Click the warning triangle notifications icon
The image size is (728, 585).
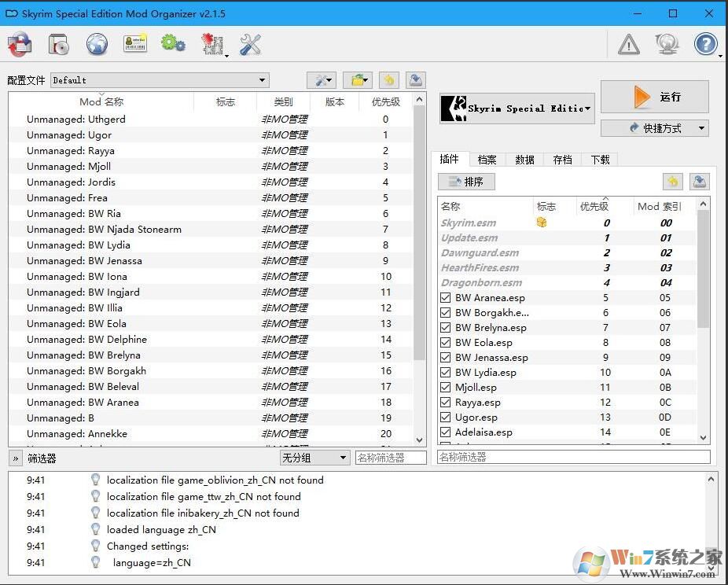629,44
